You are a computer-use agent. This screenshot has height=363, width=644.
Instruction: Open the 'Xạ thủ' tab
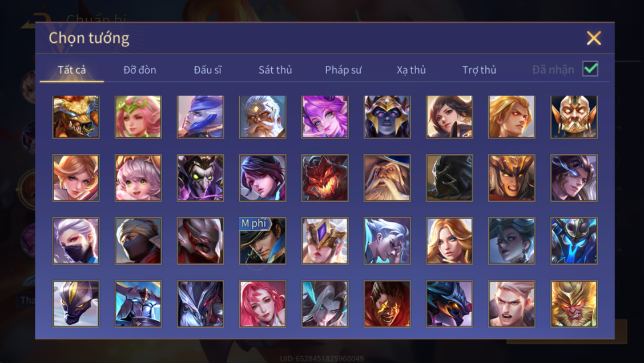pyautogui.click(x=411, y=70)
